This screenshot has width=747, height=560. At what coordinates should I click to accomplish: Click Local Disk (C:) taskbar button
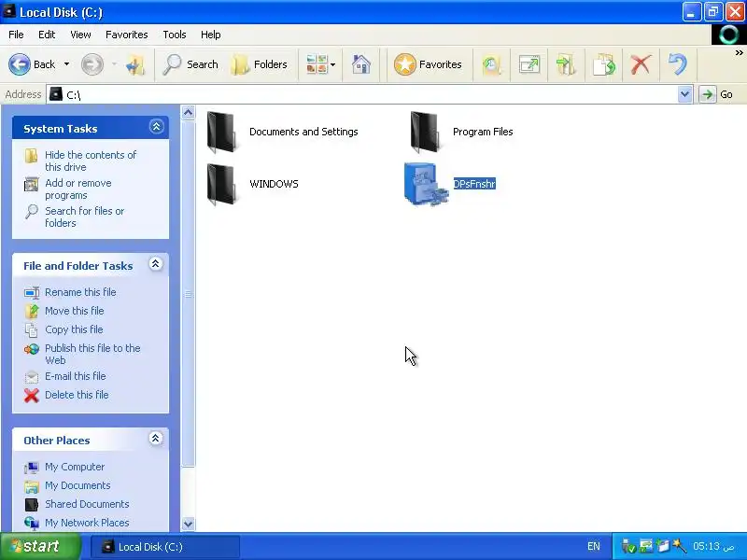164,547
